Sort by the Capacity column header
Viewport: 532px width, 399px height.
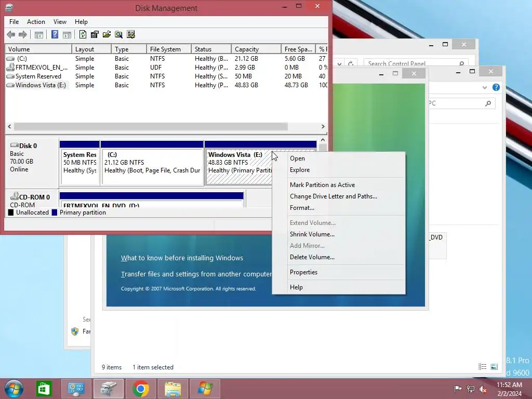click(x=256, y=49)
